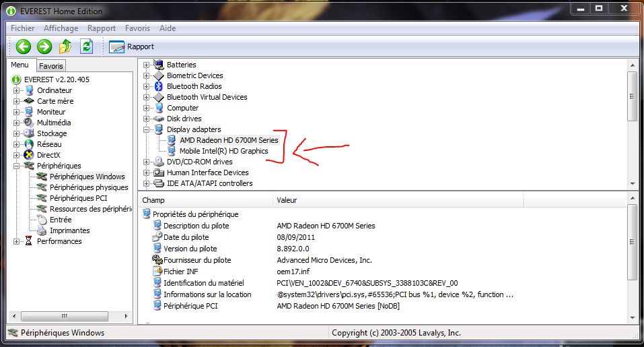Select AMD Radeon HD 6700M Series device

point(229,140)
